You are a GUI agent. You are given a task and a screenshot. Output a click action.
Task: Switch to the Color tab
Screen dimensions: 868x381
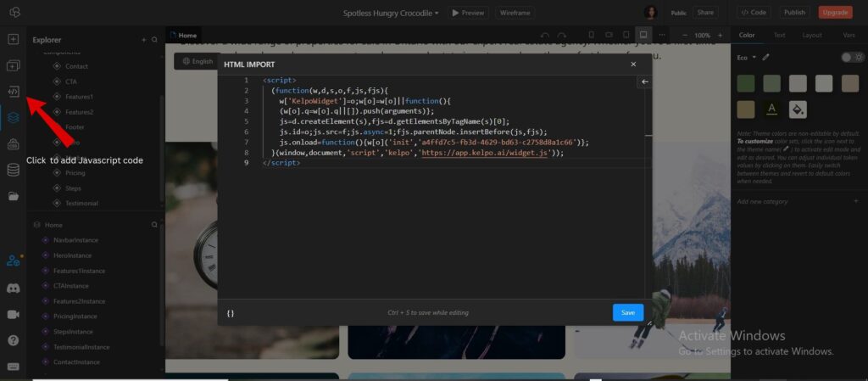click(x=747, y=35)
